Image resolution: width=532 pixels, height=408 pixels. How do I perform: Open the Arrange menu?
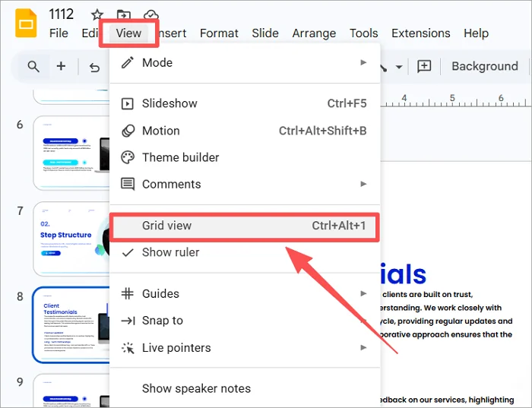click(x=314, y=33)
